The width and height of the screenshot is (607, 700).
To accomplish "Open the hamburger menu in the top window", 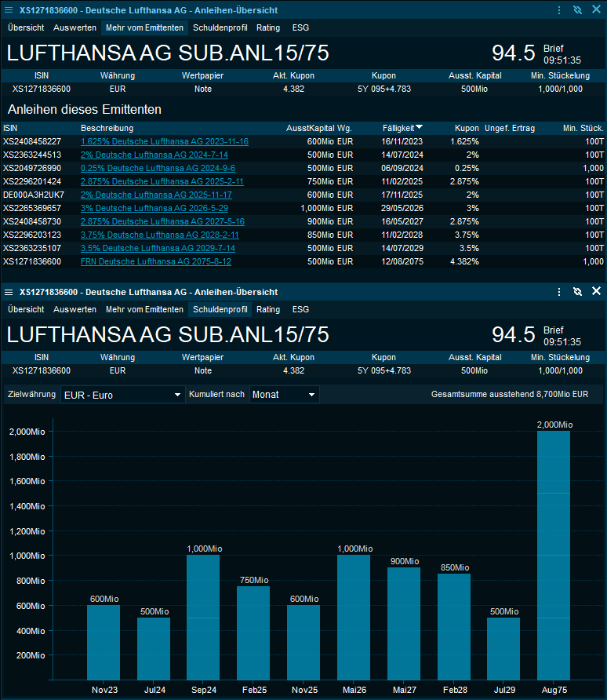I will [9, 10].
